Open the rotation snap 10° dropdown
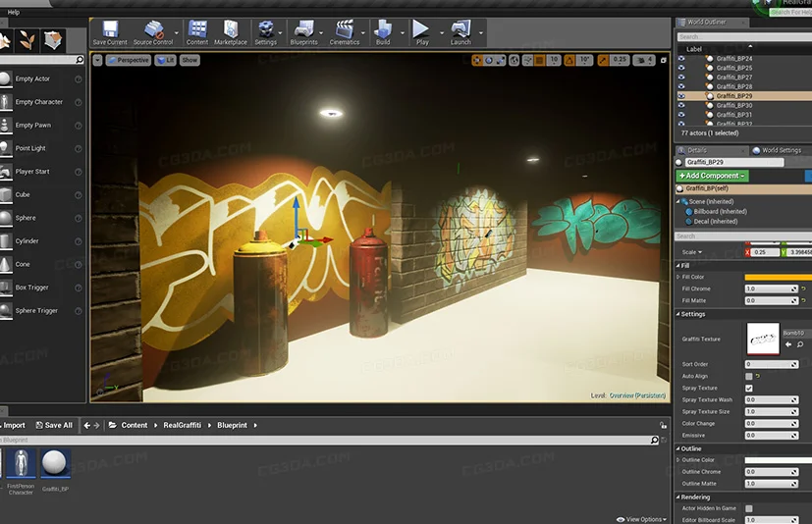The height and width of the screenshot is (524, 812). (584, 60)
